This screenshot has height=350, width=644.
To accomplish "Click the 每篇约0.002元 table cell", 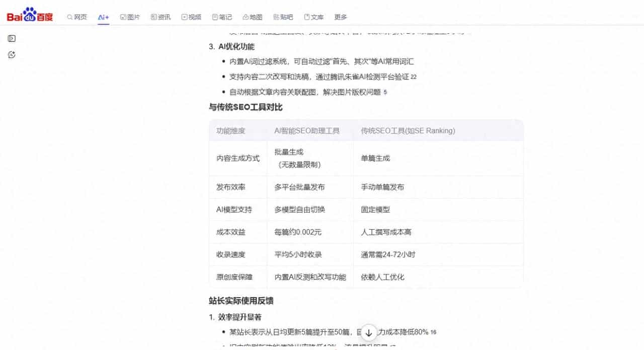I will click(x=298, y=232).
